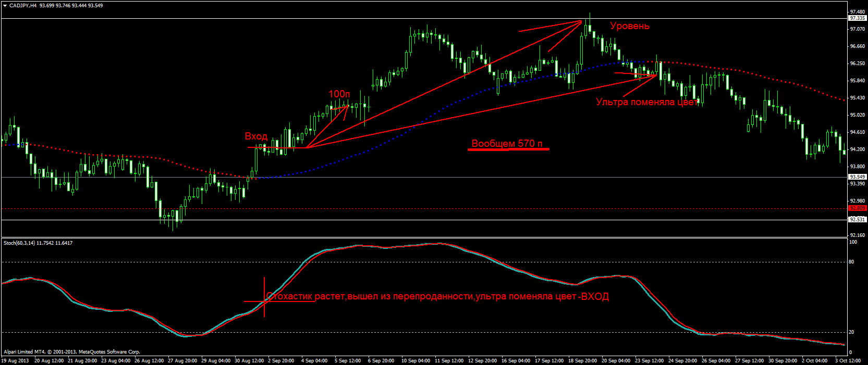Click the 97.480 price scale label

(x=858, y=11)
